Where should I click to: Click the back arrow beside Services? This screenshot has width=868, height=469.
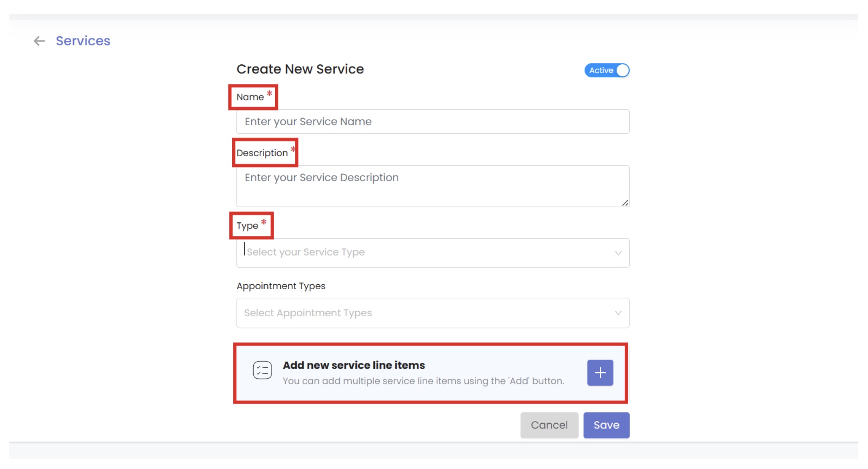pos(39,41)
